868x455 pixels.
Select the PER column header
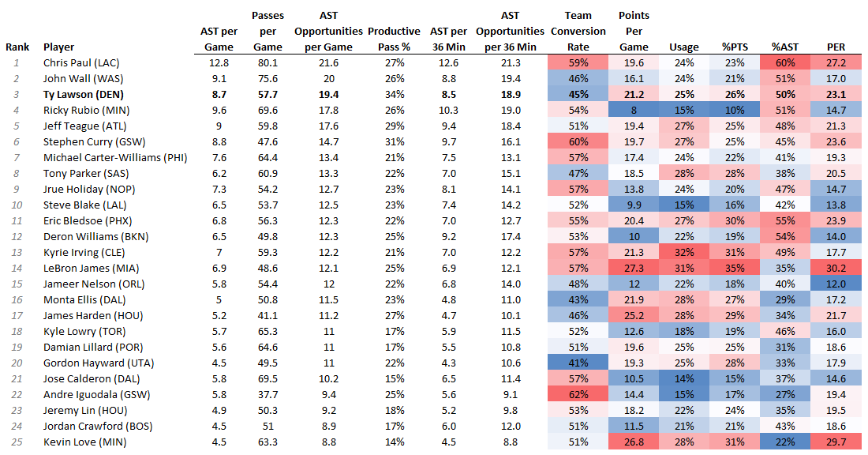836,47
